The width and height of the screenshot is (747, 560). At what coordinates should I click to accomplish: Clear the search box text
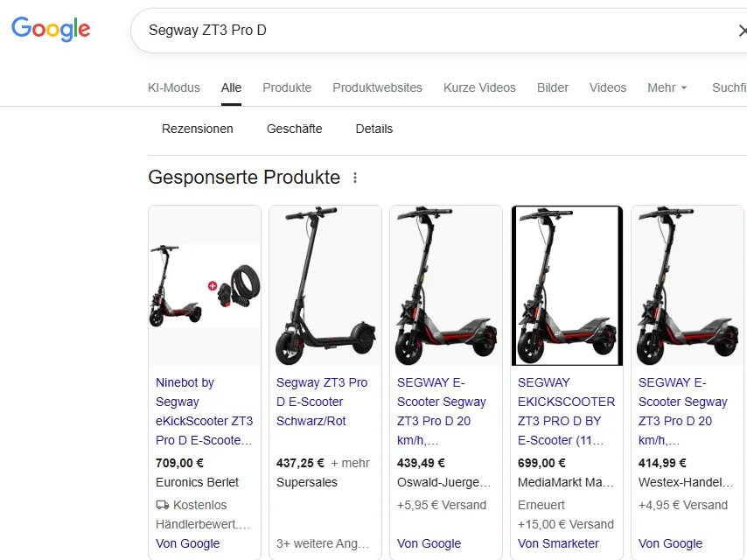[x=742, y=31]
